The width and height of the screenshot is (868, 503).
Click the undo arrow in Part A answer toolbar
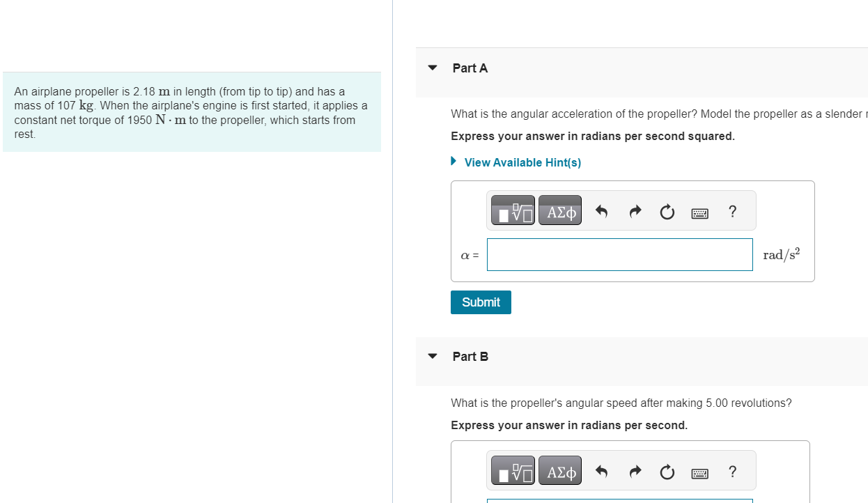600,211
